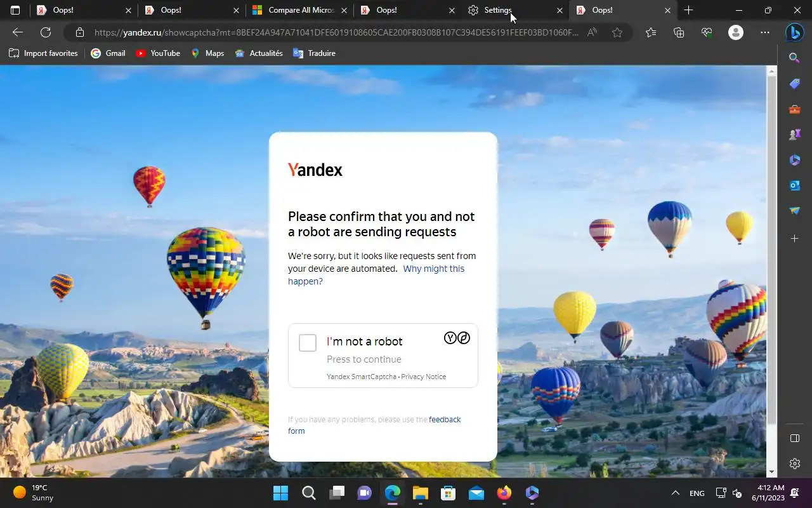Click Import favorites in the favorites bar
This screenshot has width=812, height=508.
click(43, 53)
